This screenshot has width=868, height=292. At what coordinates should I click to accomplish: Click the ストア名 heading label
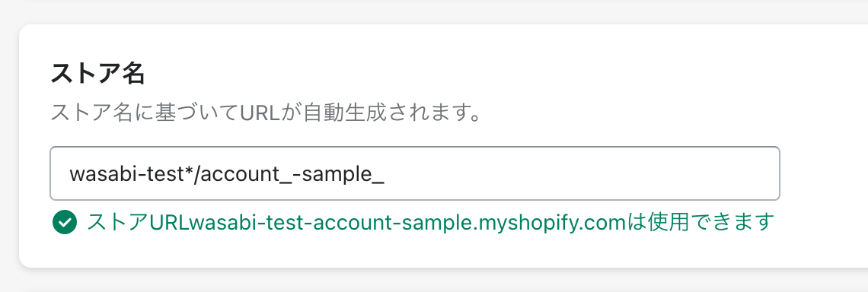(97, 75)
